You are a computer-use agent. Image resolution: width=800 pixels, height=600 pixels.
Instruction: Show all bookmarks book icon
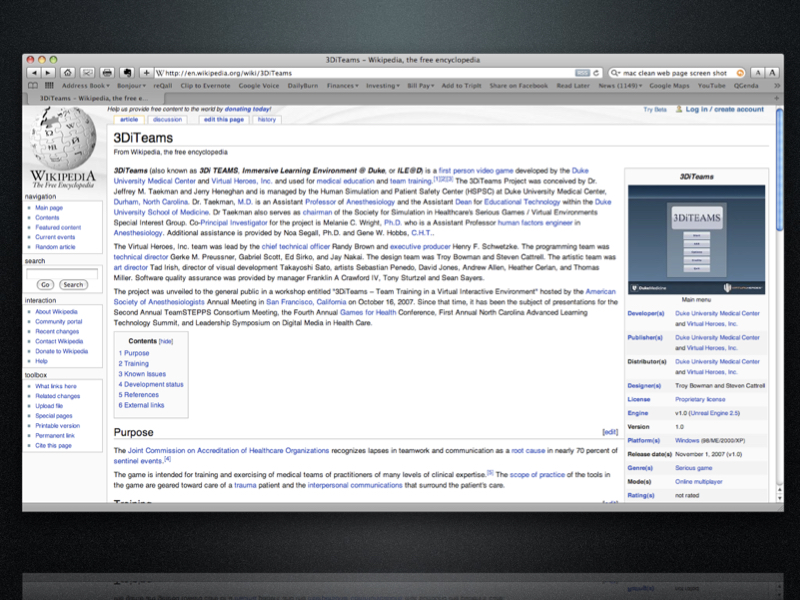click(x=33, y=86)
